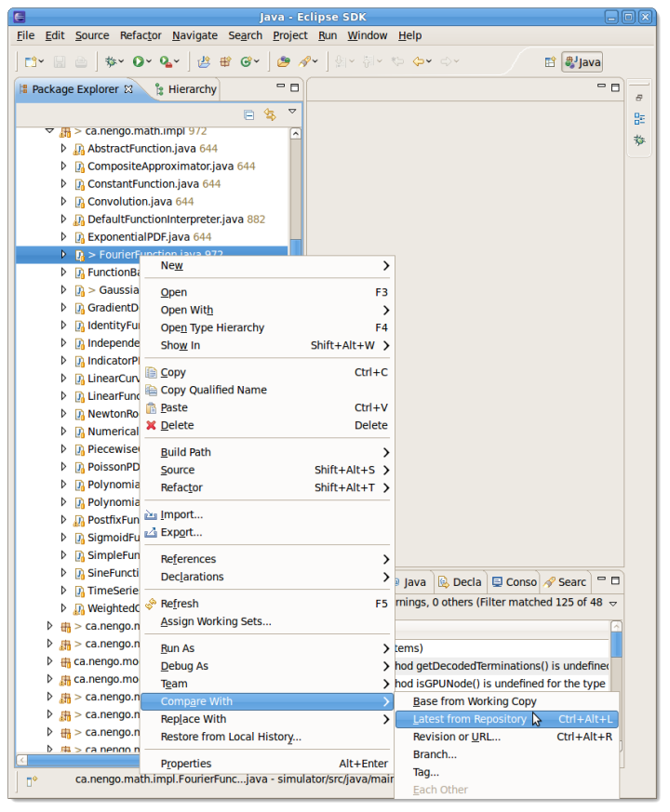The image size is (670, 812).
Task: Click the Outline icon in right trim
Action: 639,119
